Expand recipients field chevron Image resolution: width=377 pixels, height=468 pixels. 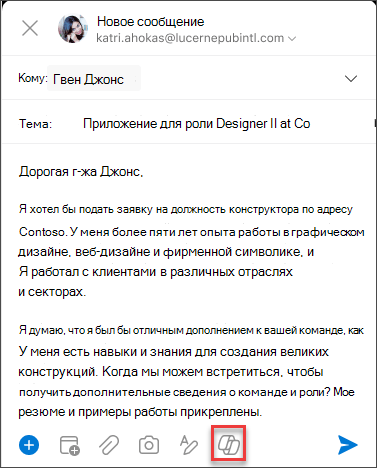tap(351, 79)
